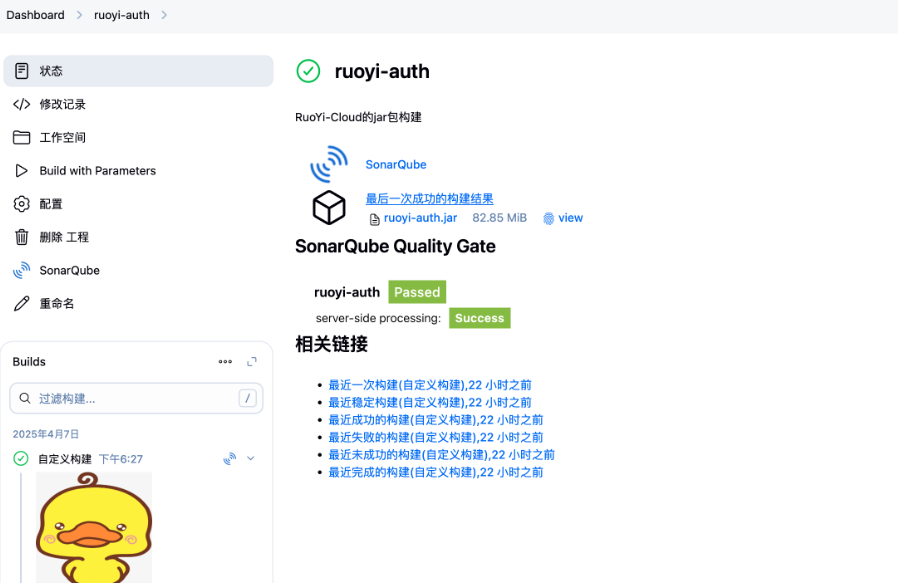This screenshot has width=898, height=583.
Task: Go to Dashboard in the breadcrumb
Action: pos(35,15)
